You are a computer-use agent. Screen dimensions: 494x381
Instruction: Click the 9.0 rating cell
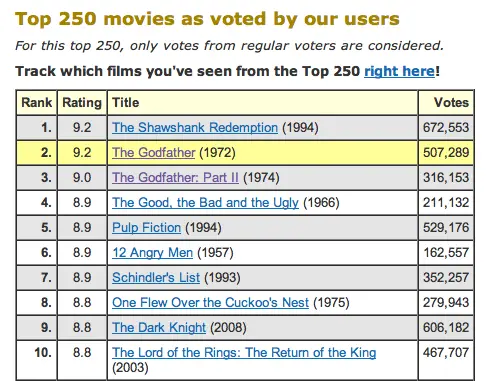(82, 178)
